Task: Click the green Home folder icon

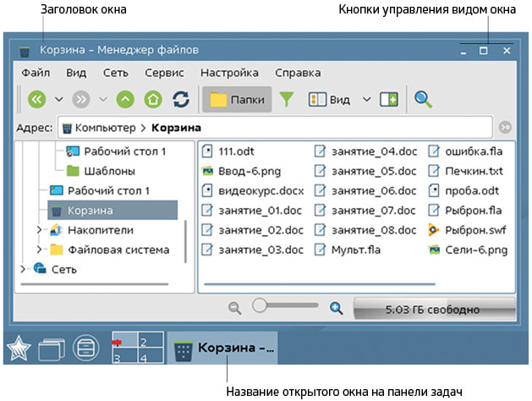Action: (152, 99)
